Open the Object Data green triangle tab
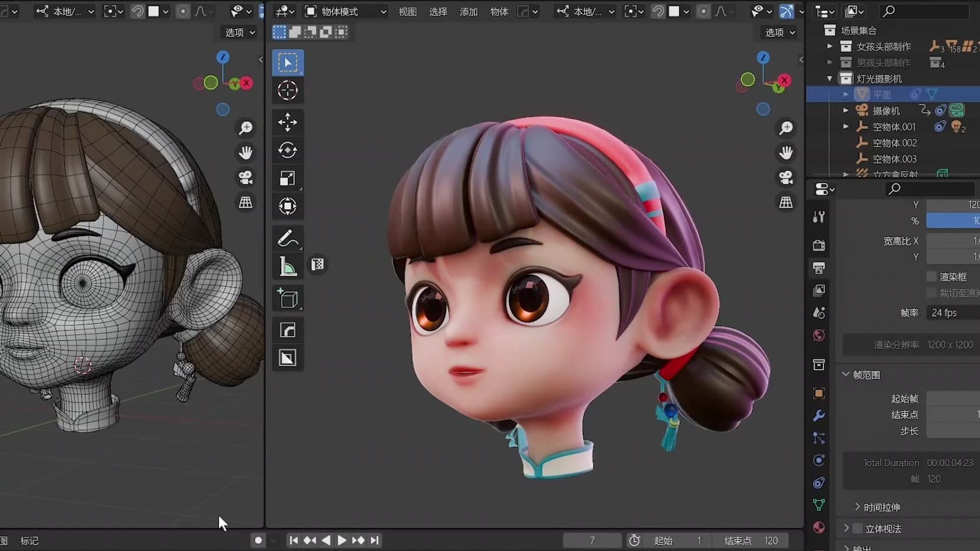 click(x=819, y=504)
